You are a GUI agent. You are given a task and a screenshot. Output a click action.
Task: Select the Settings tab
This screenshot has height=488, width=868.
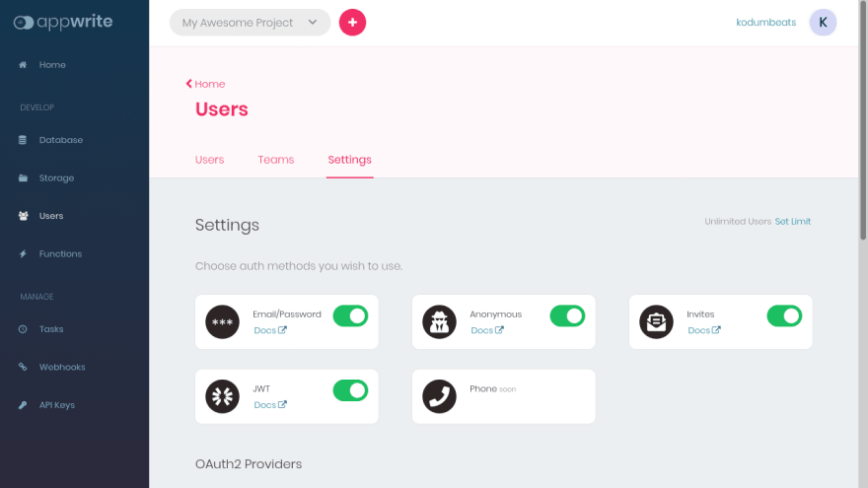350,160
